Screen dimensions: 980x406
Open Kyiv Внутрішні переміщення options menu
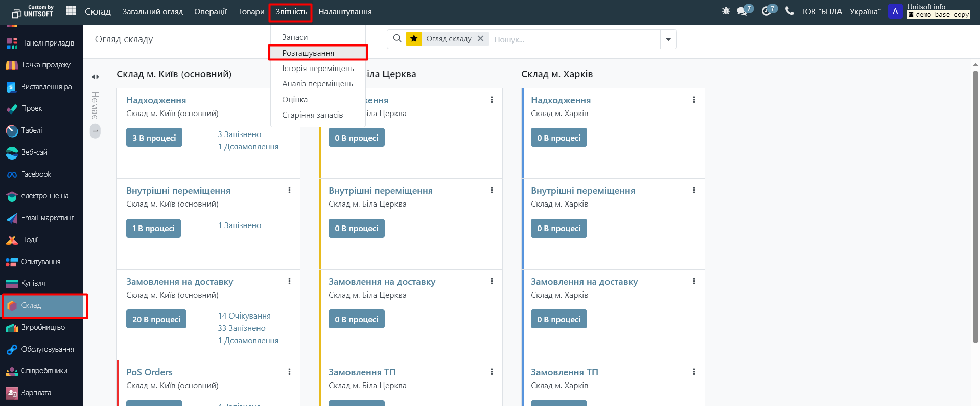click(x=289, y=191)
